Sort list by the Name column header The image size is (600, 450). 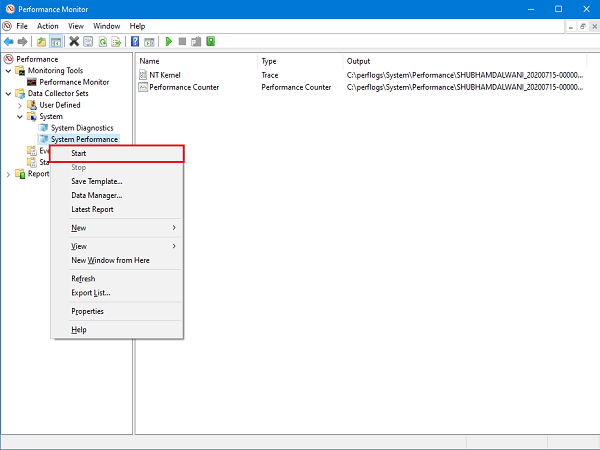tap(197, 61)
